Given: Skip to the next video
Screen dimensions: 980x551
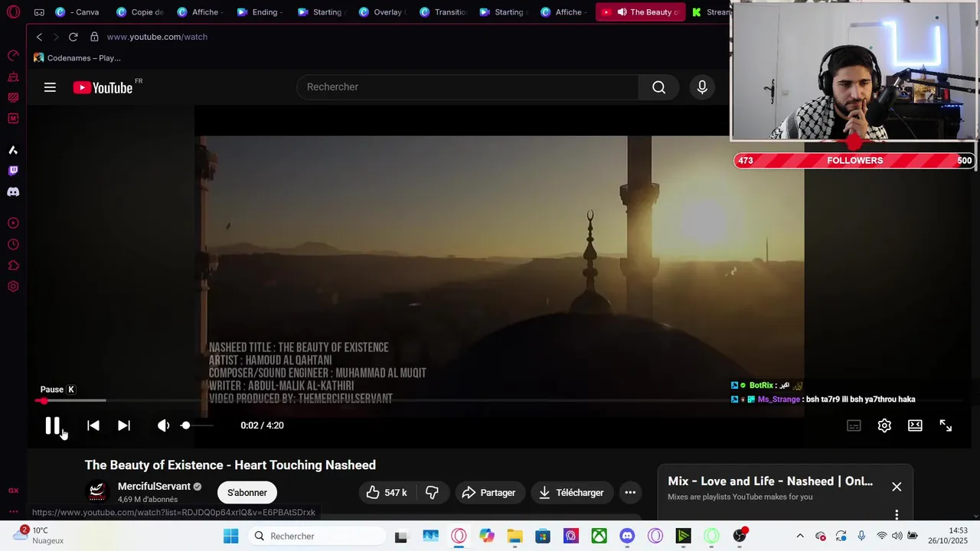Looking at the screenshot, I should click(x=124, y=425).
